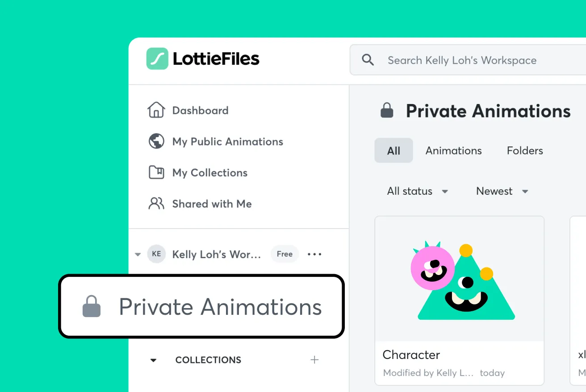The image size is (586, 392).
Task: Open Dashboard via the home icon
Action: click(156, 110)
